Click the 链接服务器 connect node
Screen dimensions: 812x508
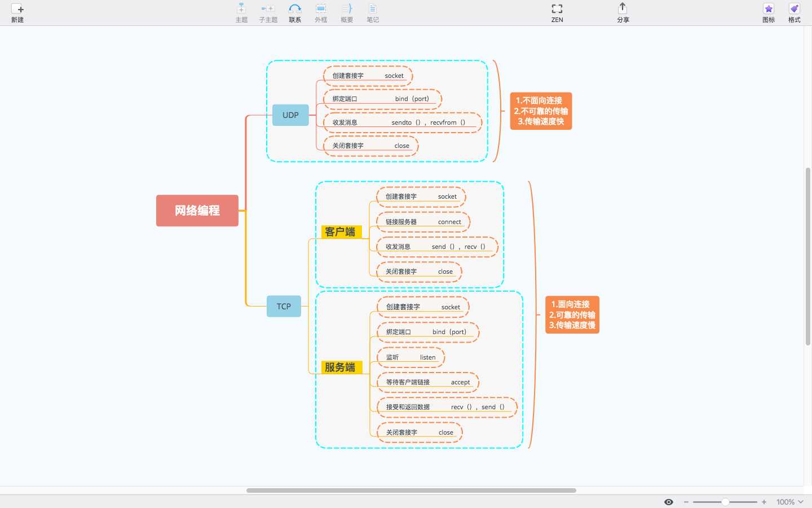click(x=423, y=222)
